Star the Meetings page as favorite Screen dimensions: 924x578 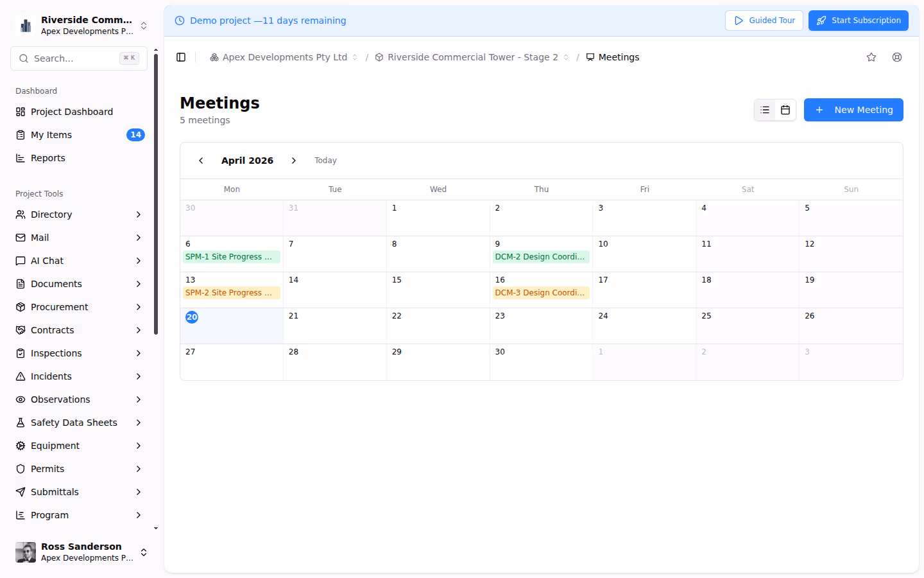click(871, 57)
